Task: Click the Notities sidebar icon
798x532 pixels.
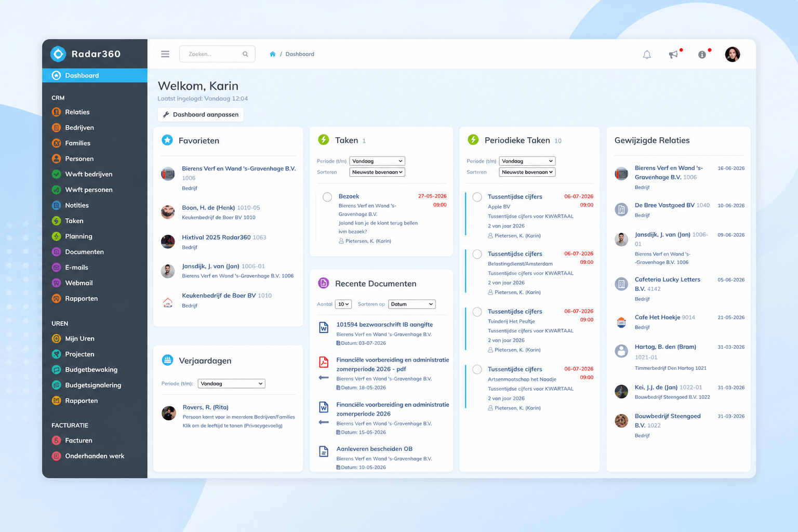Action: click(x=57, y=205)
